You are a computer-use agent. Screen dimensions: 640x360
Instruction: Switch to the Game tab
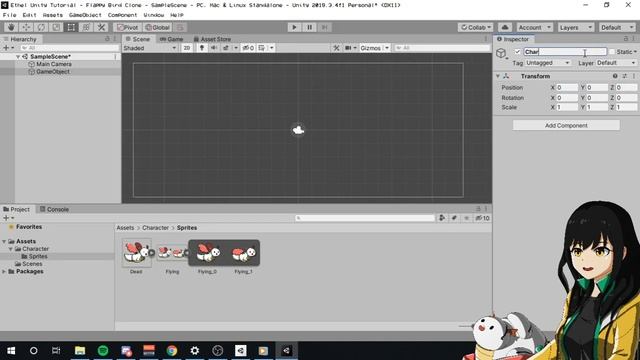click(x=172, y=39)
